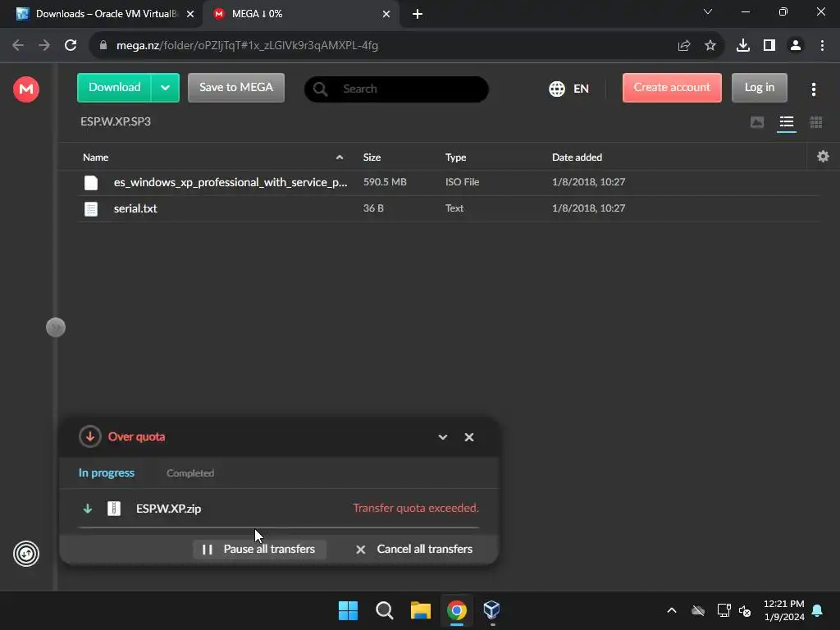Image resolution: width=840 pixels, height=630 pixels.
Task: Collapse the transfers panel chevron
Action: (x=442, y=437)
